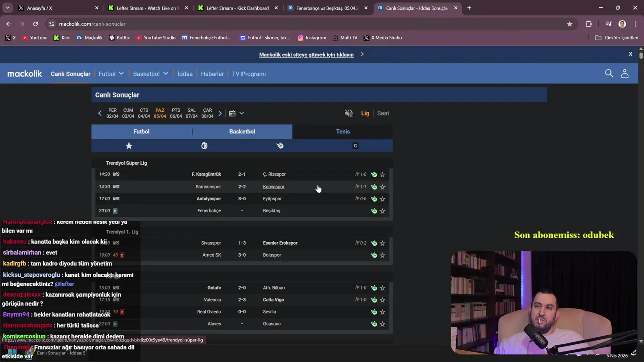This screenshot has height=362, width=644.
Task: Favorite the Fenerbahçe–Beşiktaş match star
Action: 382,211
